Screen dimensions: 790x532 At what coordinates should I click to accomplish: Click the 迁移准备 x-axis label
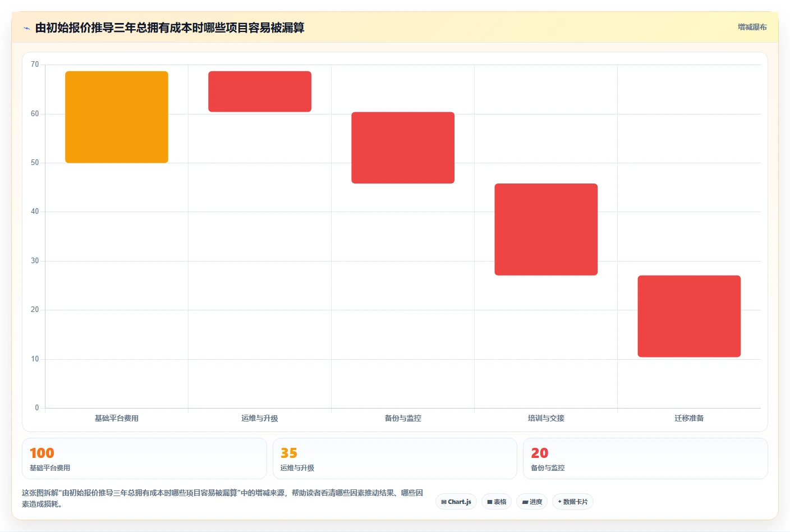[689, 418]
